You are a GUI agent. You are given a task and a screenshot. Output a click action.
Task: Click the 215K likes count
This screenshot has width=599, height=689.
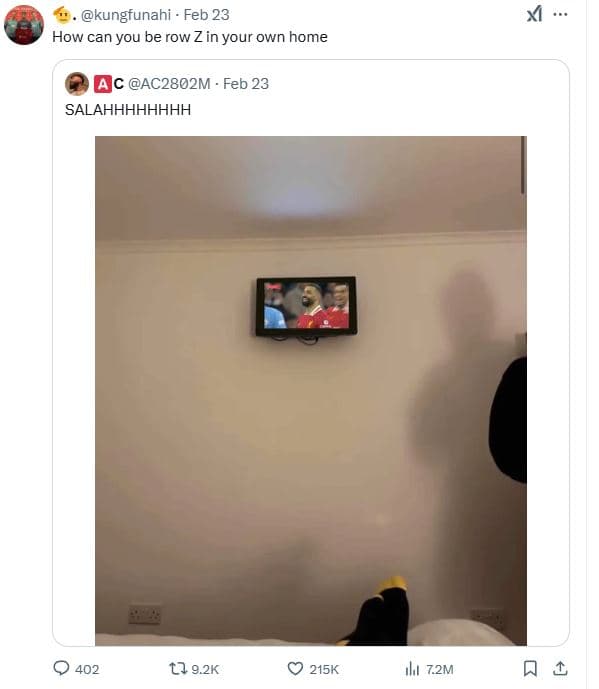(324, 669)
